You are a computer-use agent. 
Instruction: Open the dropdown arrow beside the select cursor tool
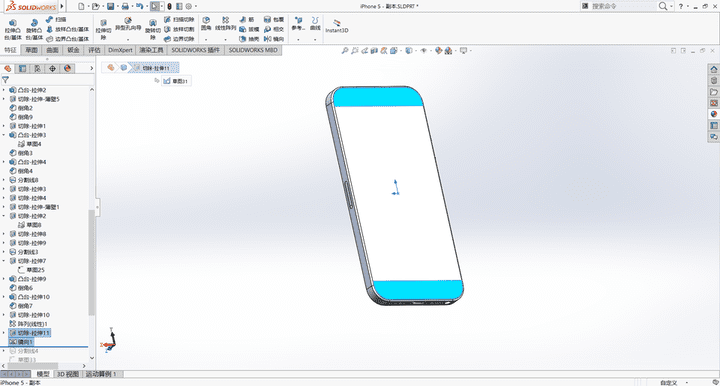pos(162,6)
